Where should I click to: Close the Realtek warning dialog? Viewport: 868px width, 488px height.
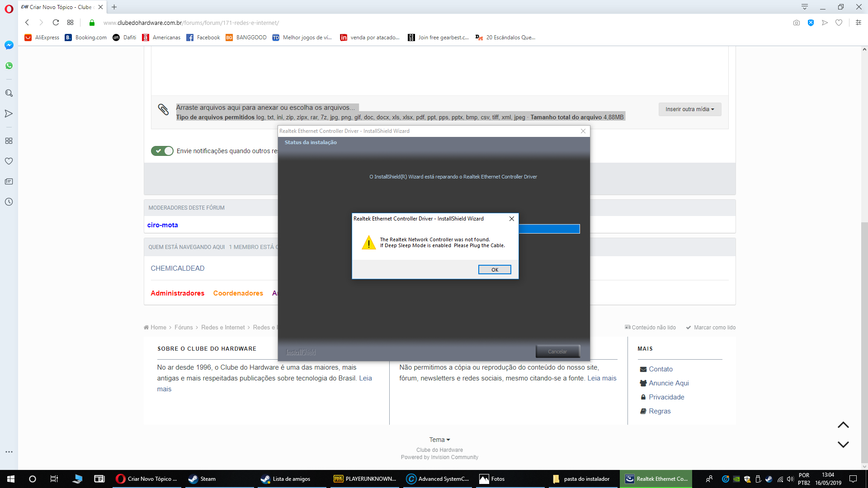[x=511, y=219]
